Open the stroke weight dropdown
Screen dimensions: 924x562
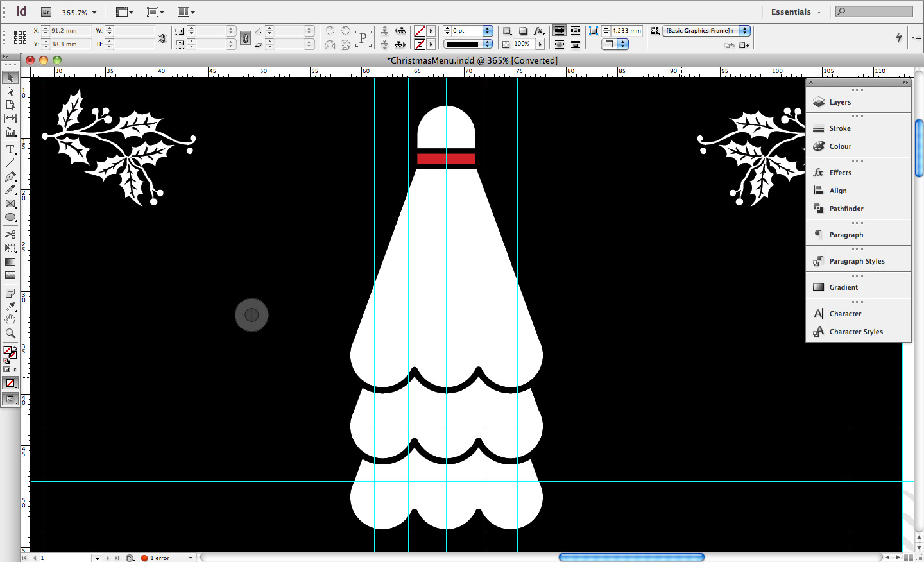click(x=488, y=31)
